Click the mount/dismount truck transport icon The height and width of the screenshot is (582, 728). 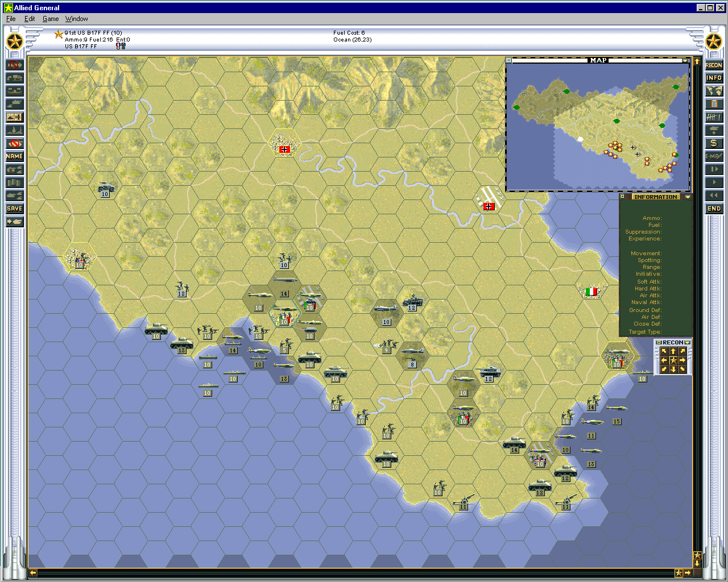click(14, 78)
